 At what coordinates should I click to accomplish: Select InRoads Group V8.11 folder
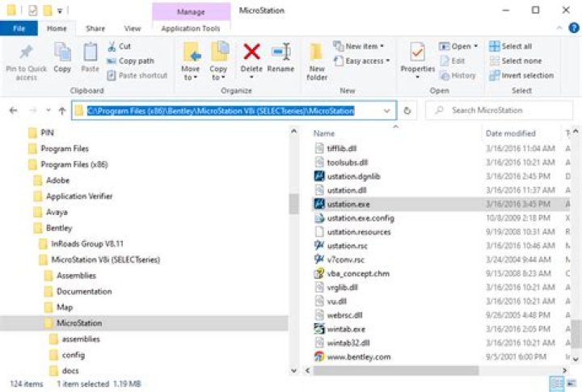(x=82, y=244)
